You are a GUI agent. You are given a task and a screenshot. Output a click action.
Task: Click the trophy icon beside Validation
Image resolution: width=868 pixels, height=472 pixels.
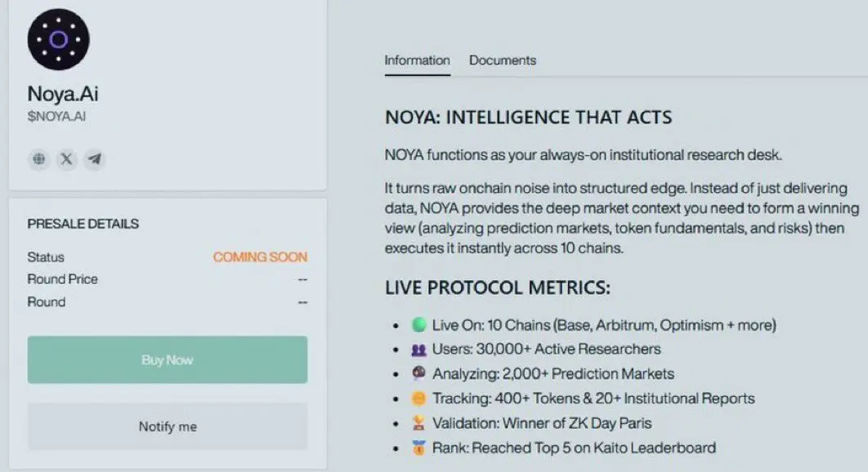click(419, 423)
